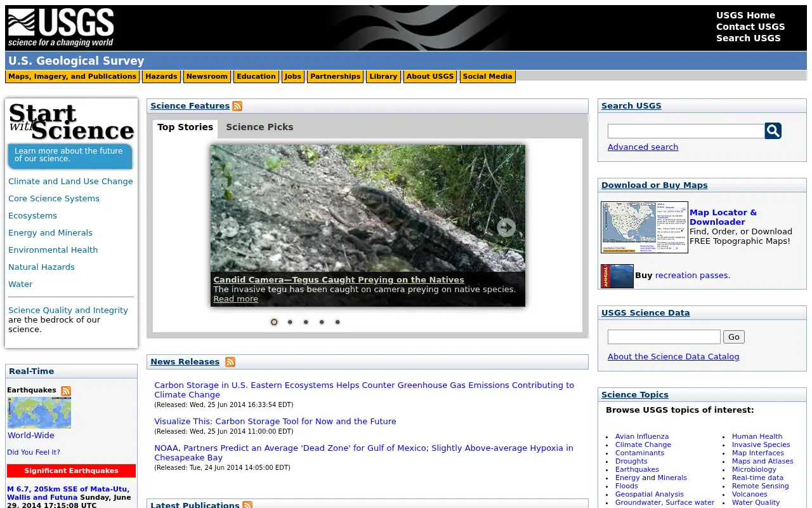Image resolution: width=812 pixels, height=508 pixels.
Task: Focus the USGS Science Data search field
Action: 664,337
